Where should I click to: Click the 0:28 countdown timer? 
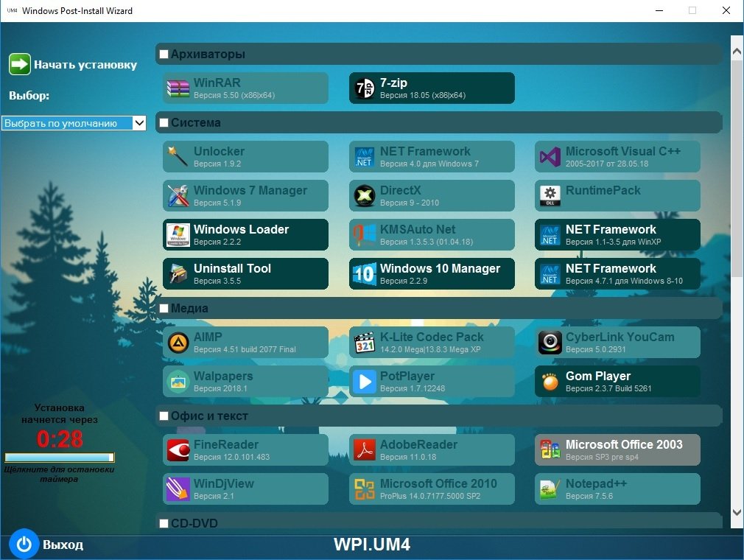click(60, 439)
